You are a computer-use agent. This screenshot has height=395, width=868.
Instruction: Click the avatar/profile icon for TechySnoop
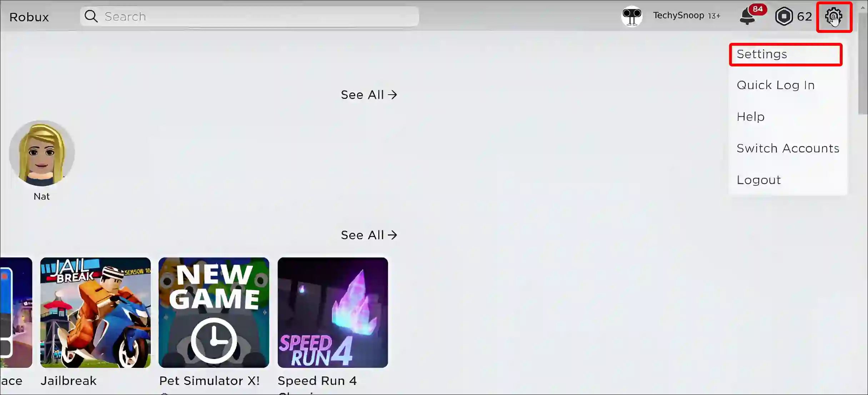click(x=632, y=15)
